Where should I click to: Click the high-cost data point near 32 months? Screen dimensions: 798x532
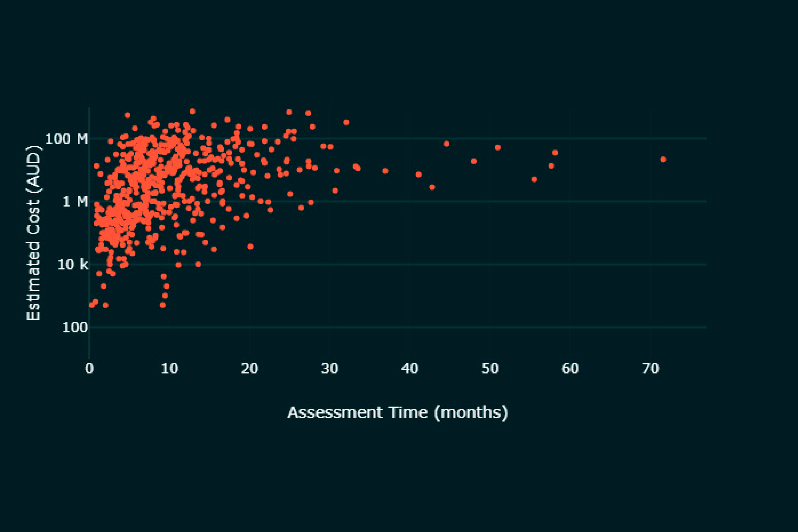(346, 122)
